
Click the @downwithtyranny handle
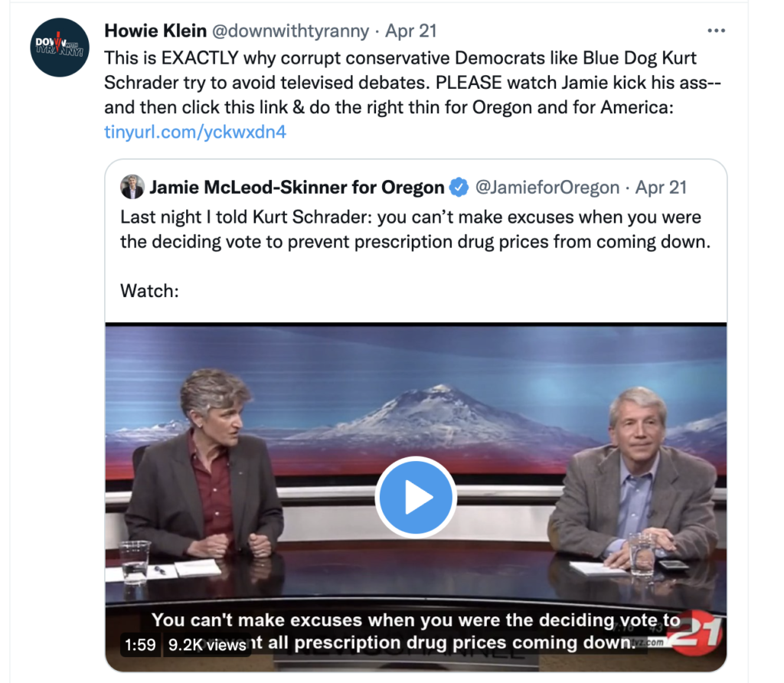point(290,31)
